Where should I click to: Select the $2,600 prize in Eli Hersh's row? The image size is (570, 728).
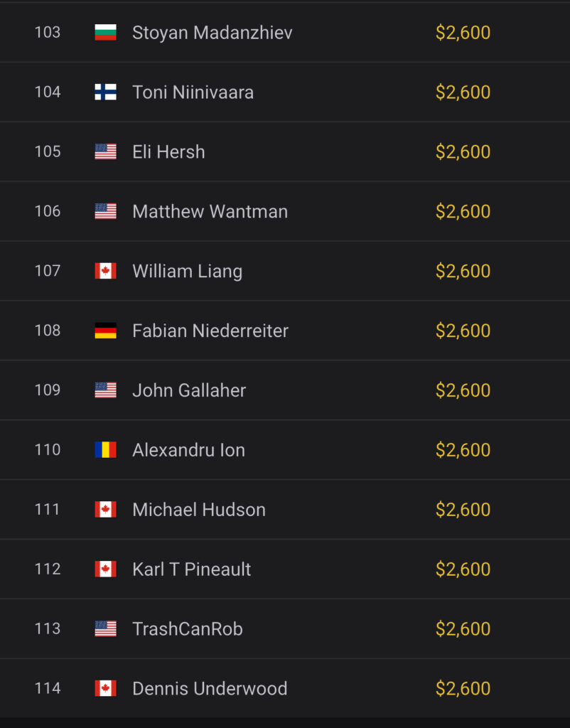[463, 151]
